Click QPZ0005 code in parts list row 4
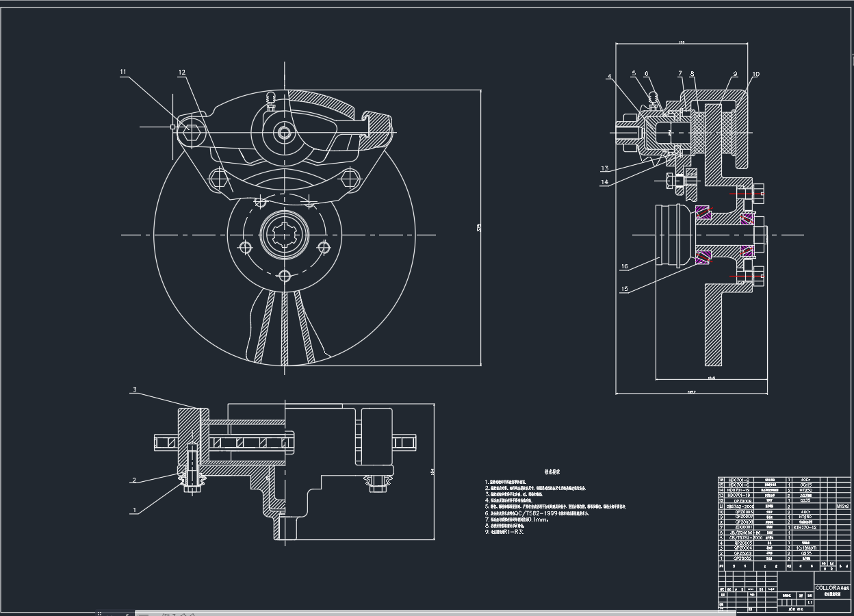 [742, 543]
